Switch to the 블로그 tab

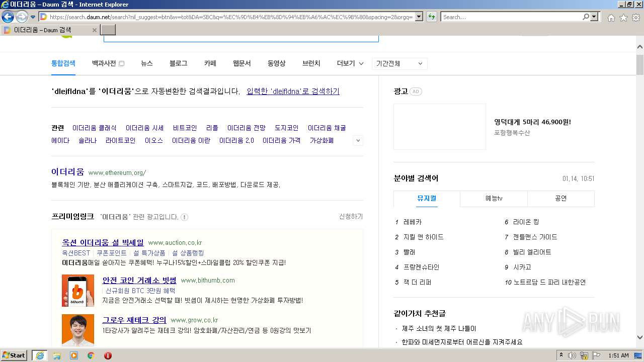tap(179, 63)
